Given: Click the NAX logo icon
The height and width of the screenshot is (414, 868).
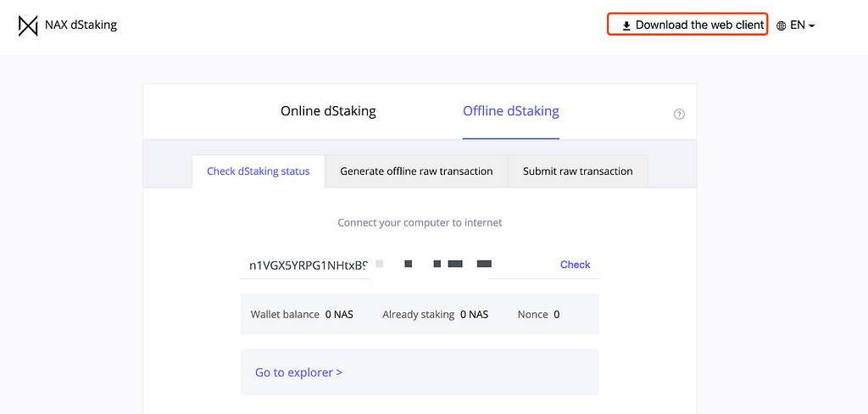Looking at the screenshot, I should tap(28, 25).
